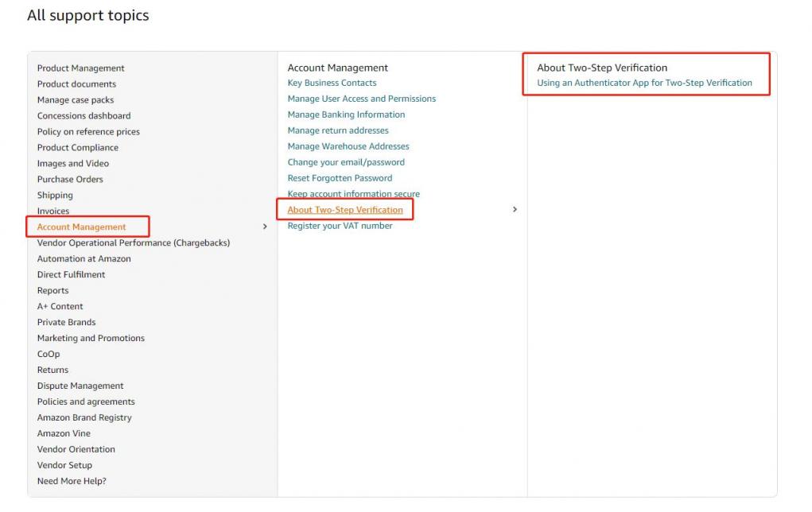The image size is (812, 512).
Task: Click Manage Banking Information link
Action: pos(346,114)
